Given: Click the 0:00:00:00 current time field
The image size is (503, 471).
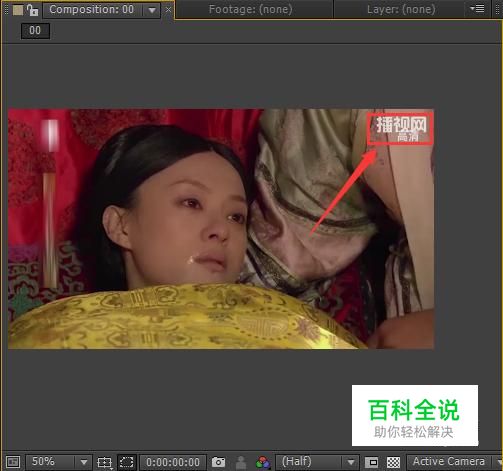Looking at the screenshot, I should 173,462.
